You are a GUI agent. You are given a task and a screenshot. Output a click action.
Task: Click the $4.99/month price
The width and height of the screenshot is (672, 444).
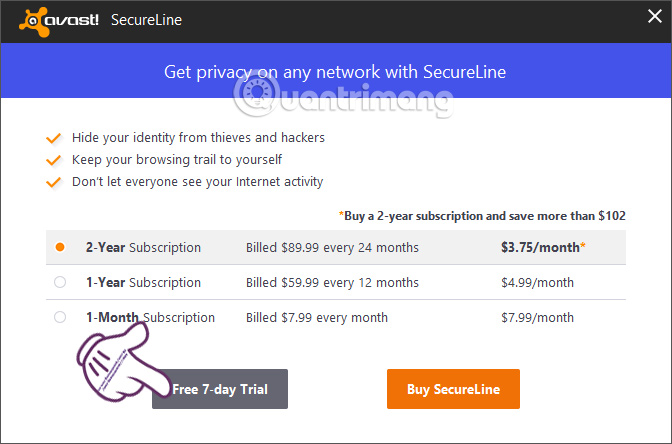point(537,283)
